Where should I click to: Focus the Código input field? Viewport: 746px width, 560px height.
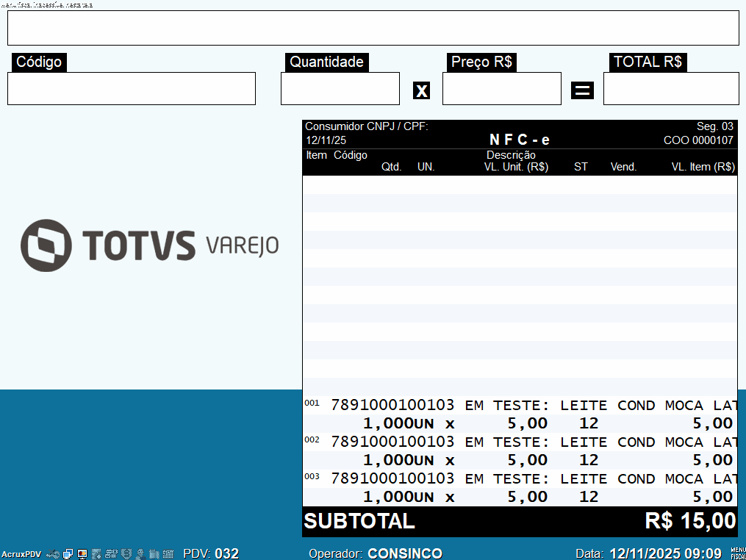pyautogui.click(x=132, y=88)
